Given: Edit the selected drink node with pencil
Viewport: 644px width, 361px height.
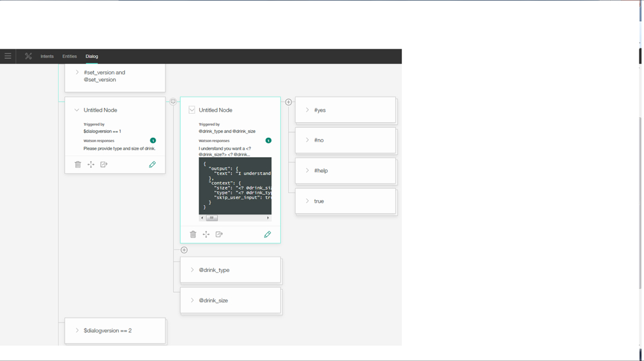Looking at the screenshot, I should pos(267,234).
